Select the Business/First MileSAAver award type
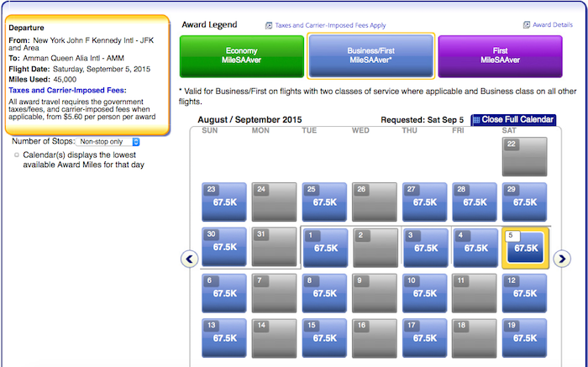 371,56
